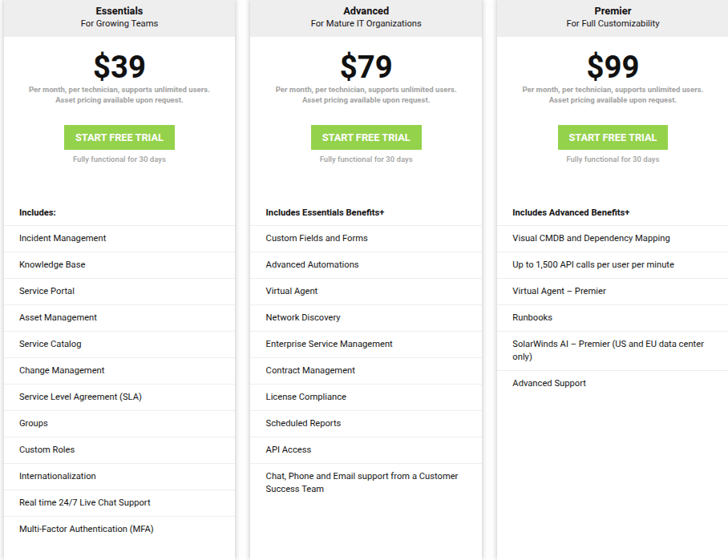This screenshot has width=728, height=560.
Task: Click Virtual Agent in Advanced list
Action: pos(292,291)
